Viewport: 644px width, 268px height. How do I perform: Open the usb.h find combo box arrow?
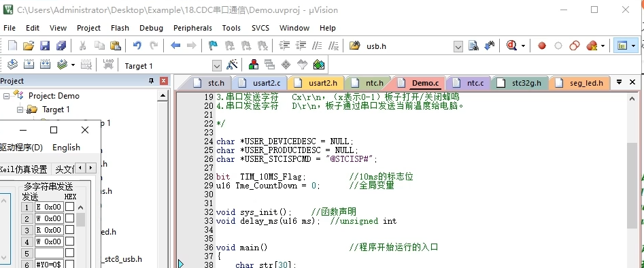pos(458,46)
